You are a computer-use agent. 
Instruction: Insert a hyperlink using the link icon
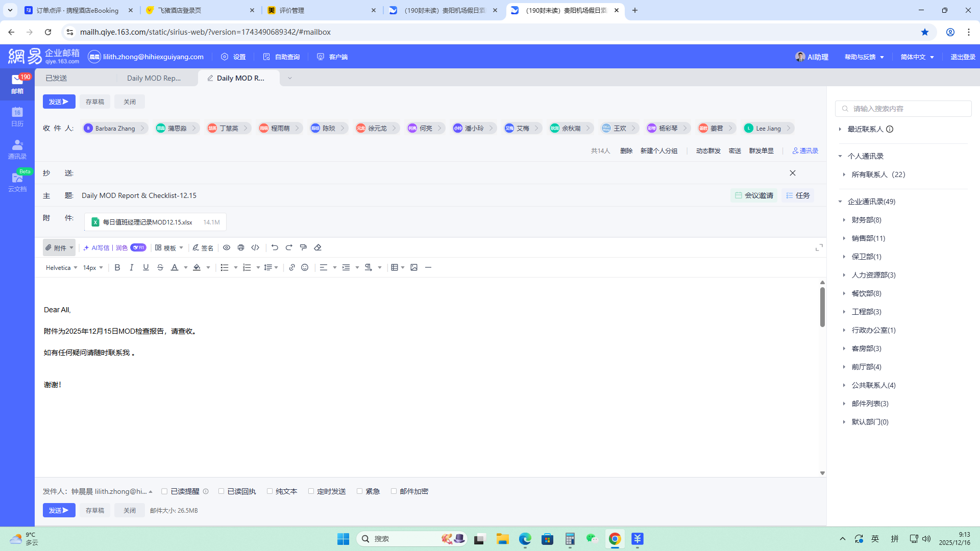292,267
